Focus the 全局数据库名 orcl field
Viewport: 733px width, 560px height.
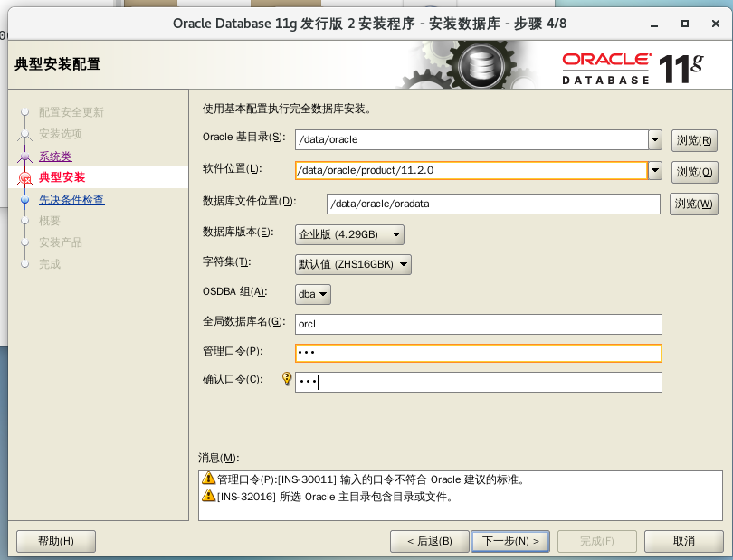(x=478, y=324)
